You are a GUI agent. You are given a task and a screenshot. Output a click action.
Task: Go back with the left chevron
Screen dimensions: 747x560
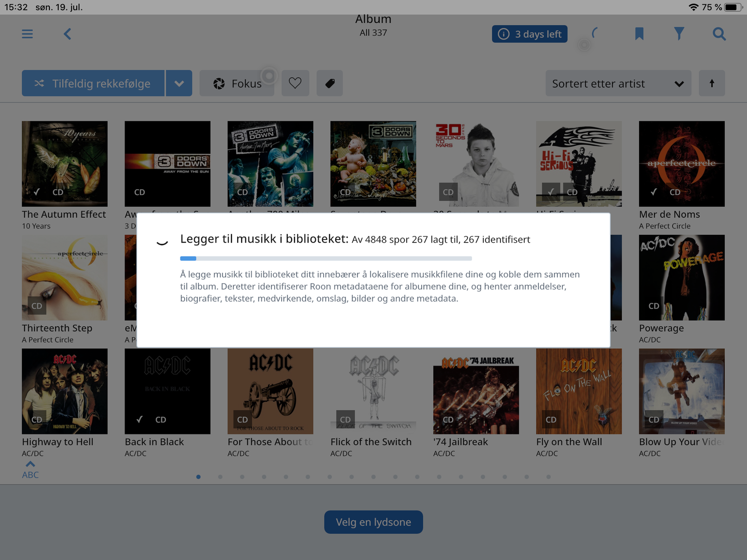tap(67, 34)
